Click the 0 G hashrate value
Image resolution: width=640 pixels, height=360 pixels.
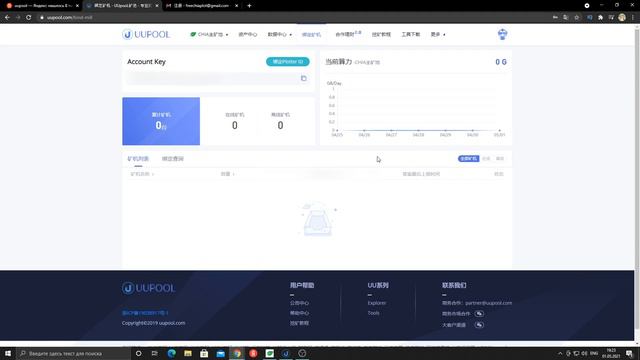(501, 62)
